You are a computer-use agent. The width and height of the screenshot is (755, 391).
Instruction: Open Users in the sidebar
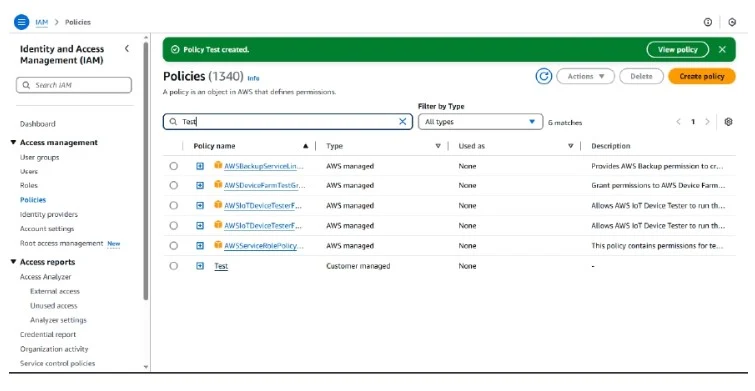point(29,171)
